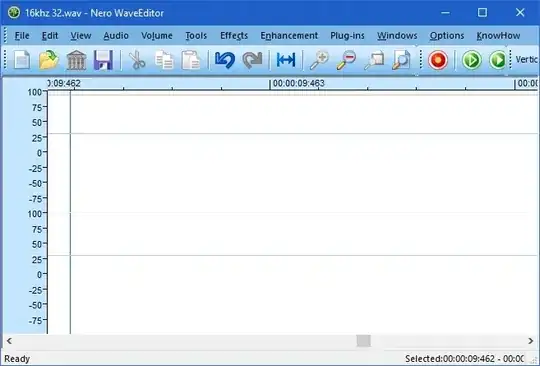540x366 pixels.
Task: Click the 00:00:09:463 timeline ruler marker
Action: click(x=299, y=83)
